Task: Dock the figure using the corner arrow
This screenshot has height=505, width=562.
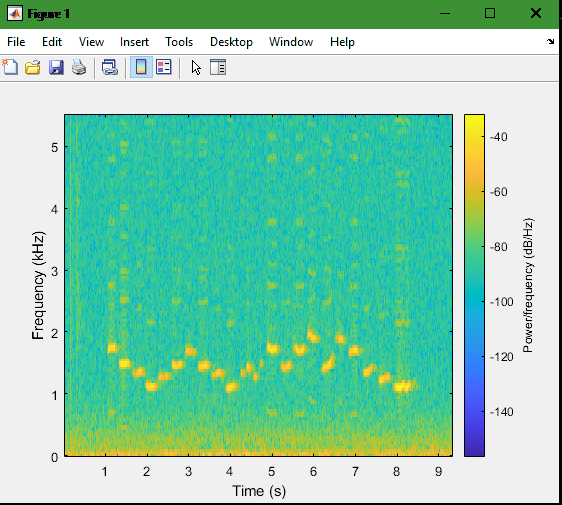Action: (551, 42)
